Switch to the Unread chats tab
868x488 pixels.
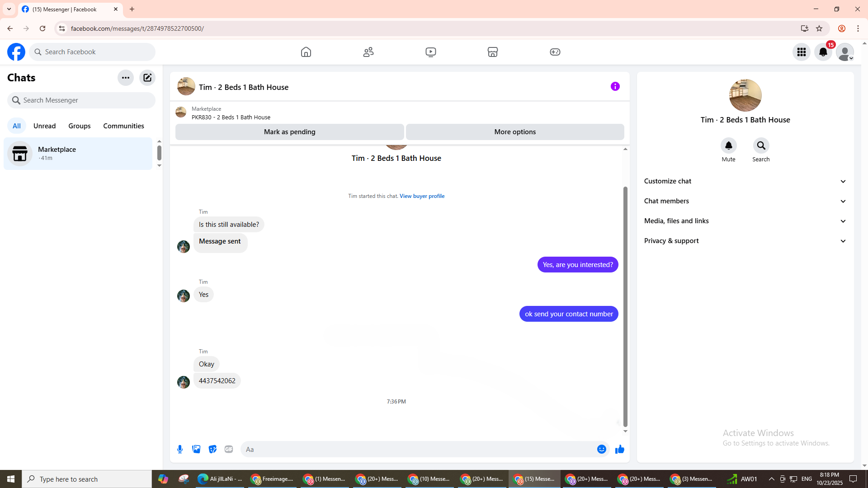44,126
